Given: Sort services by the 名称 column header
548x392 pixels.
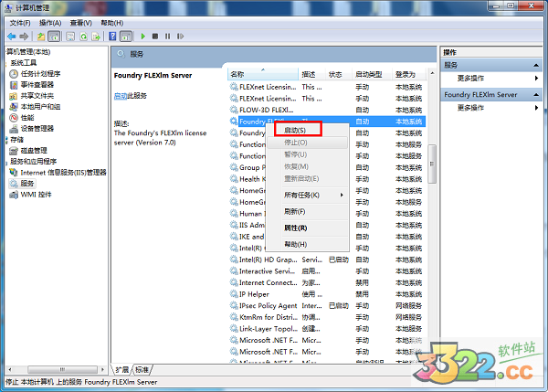Looking at the screenshot, I should (263, 75).
